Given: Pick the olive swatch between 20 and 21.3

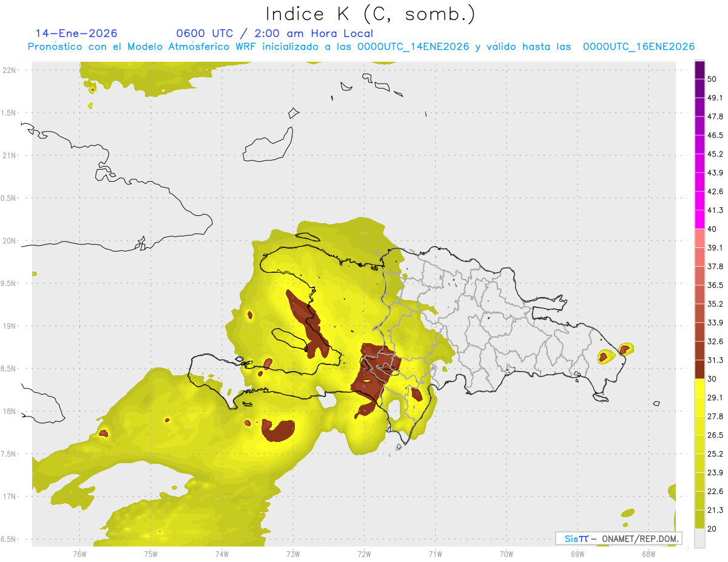Looking at the screenshot, I should (x=699, y=520).
